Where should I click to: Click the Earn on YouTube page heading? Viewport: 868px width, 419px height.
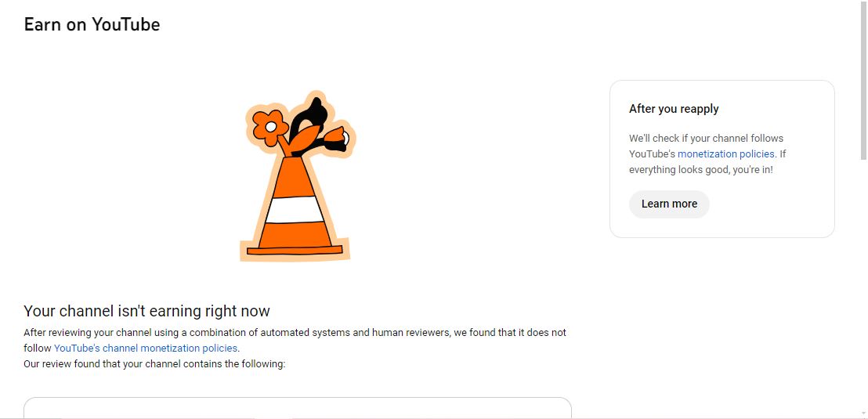click(x=92, y=24)
